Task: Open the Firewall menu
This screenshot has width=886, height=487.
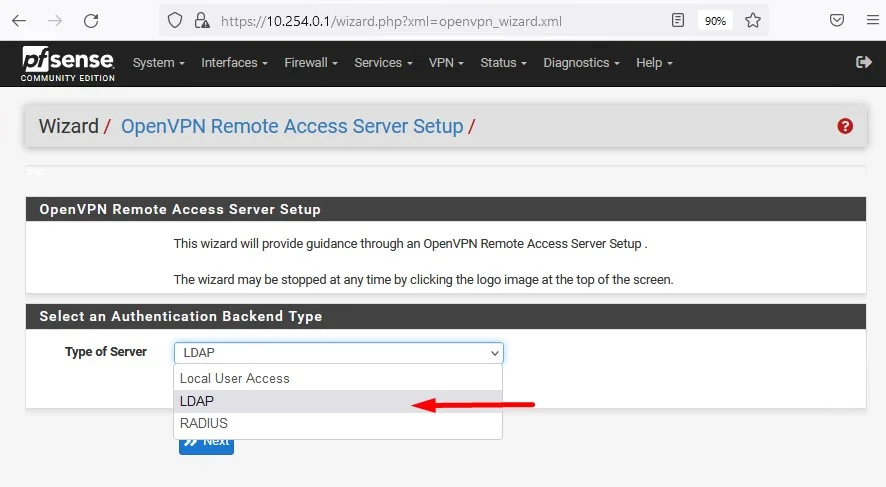Action: point(311,63)
